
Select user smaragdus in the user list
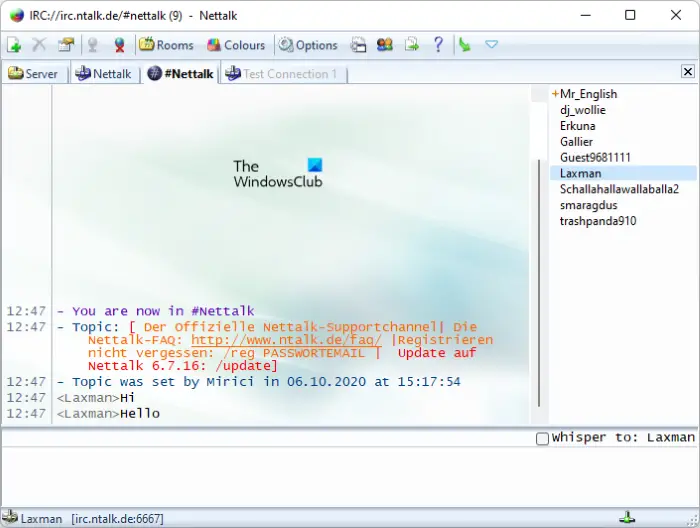588,205
